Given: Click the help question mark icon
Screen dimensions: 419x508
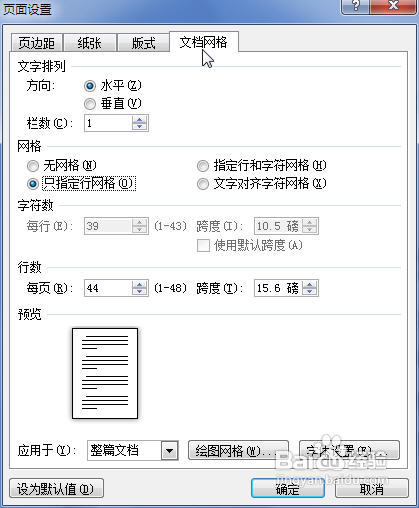Looking at the screenshot, I should (x=356, y=6).
